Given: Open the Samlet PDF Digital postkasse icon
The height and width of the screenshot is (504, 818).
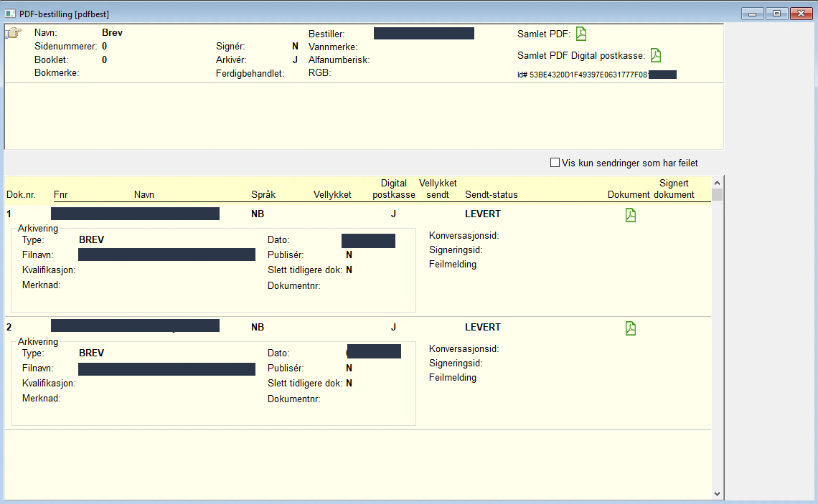Looking at the screenshot, I should click(656, 55).
